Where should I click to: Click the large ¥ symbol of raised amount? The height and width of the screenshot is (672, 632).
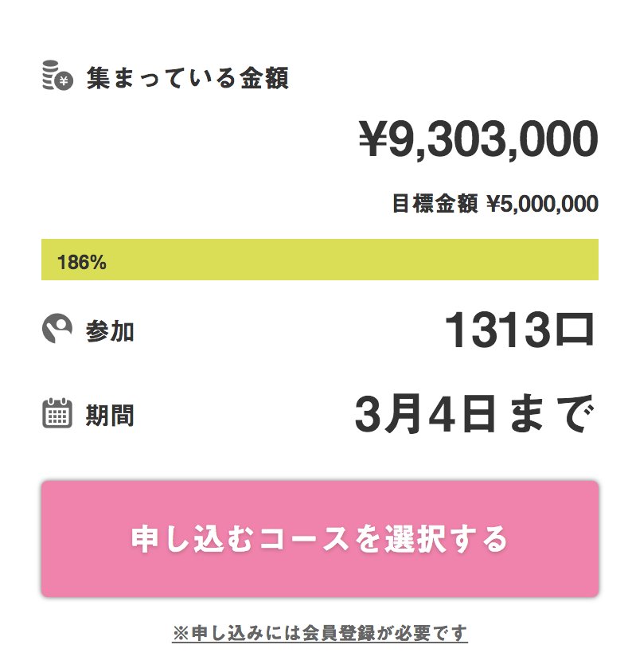pos(375,141)
